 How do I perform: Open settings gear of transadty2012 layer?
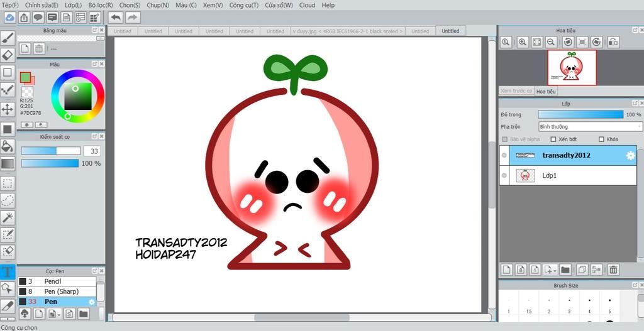pyautogui.click(x=630, y=156)
